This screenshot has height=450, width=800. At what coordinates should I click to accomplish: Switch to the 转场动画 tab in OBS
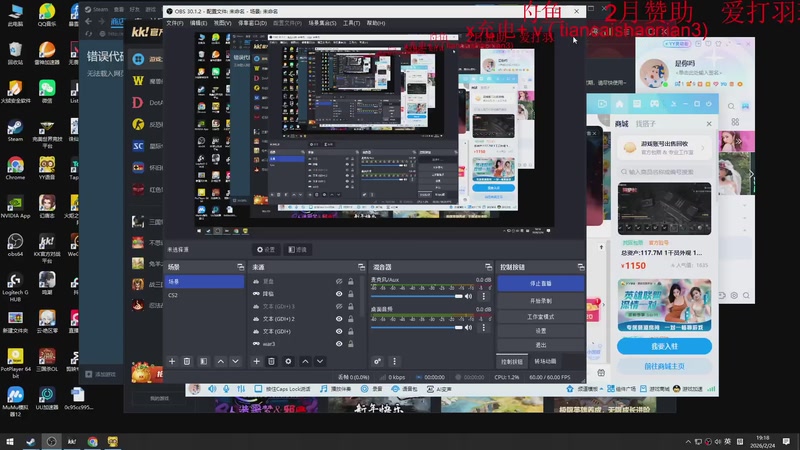(x=545, y=361)
